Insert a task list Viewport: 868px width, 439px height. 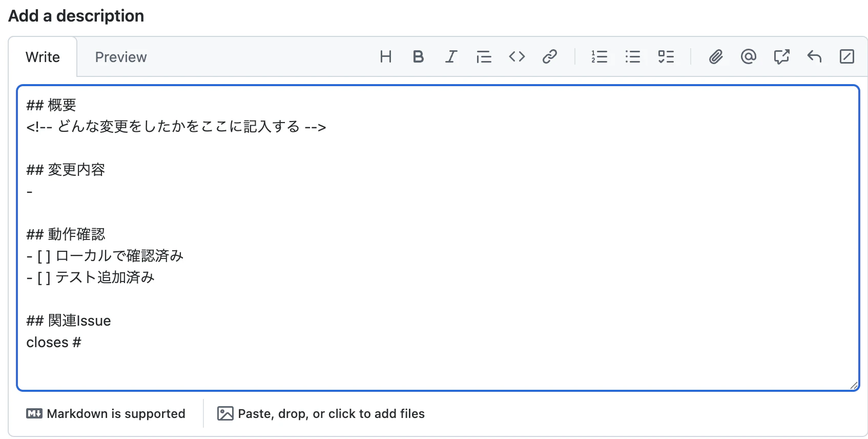tap(666, 56)
